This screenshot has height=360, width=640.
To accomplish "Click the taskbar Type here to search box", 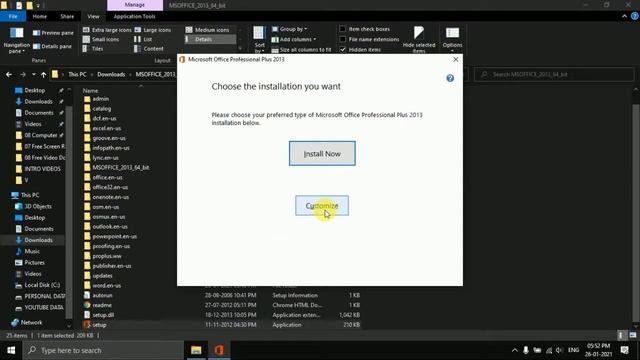I will 102,350.
